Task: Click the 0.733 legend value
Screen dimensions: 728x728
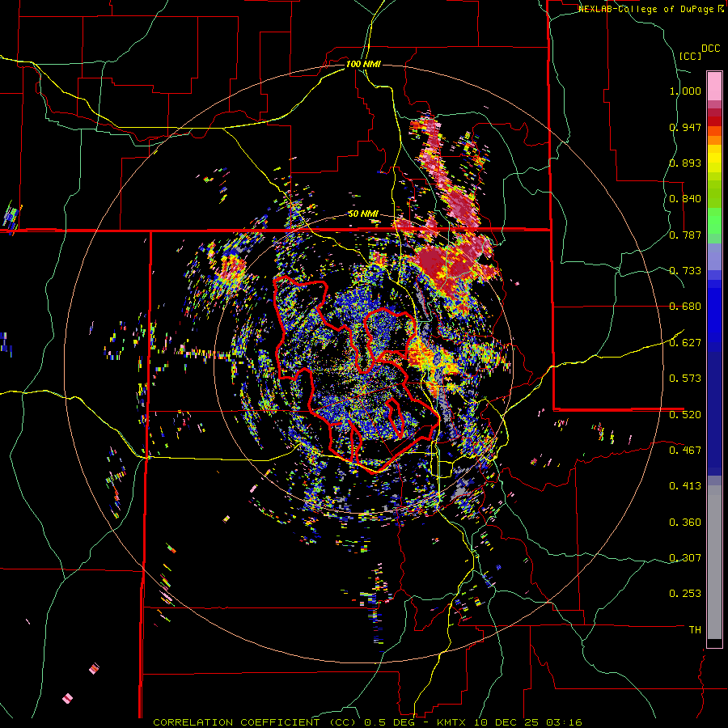Action: tap(685, 271)
